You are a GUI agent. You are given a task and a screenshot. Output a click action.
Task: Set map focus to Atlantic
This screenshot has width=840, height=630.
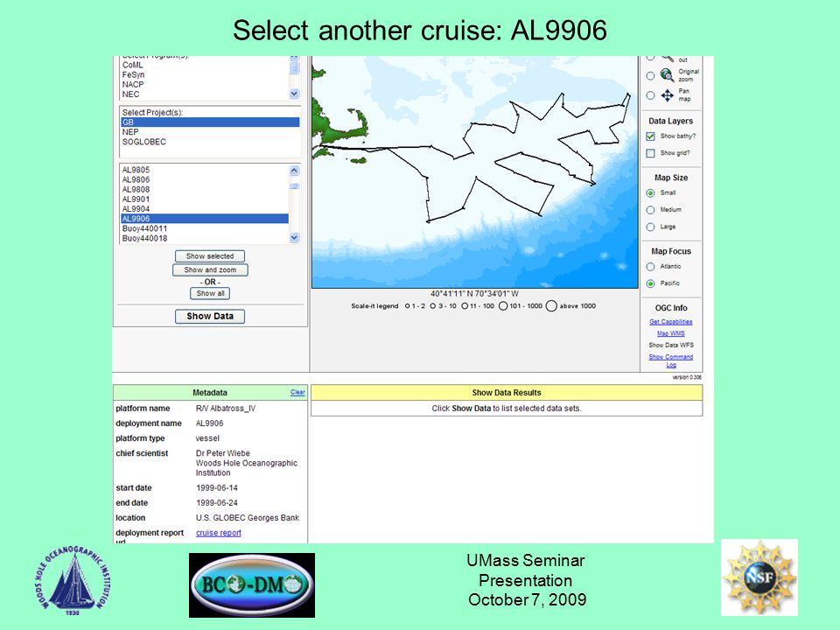(x=650, y=267)
